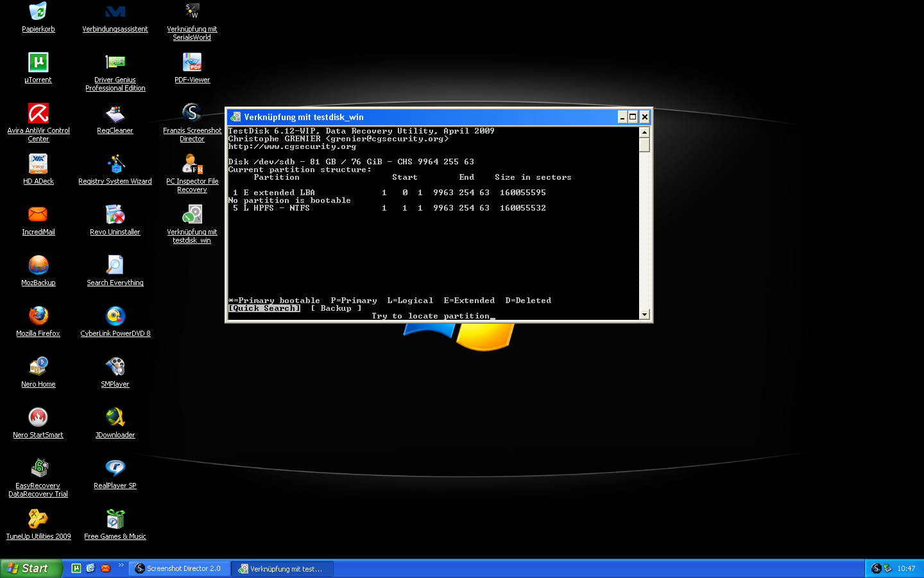The width and height of the screenshot is (924, 578).
Task: Click the 'Disk /dev/sdb - 81 GB' line
Action: [x=351, y=162]
